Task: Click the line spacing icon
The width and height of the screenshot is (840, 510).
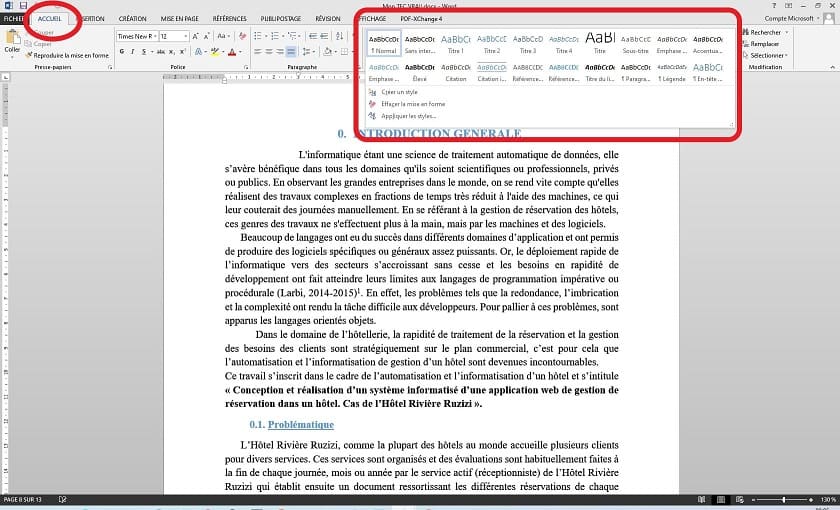Action: point(306,51)
